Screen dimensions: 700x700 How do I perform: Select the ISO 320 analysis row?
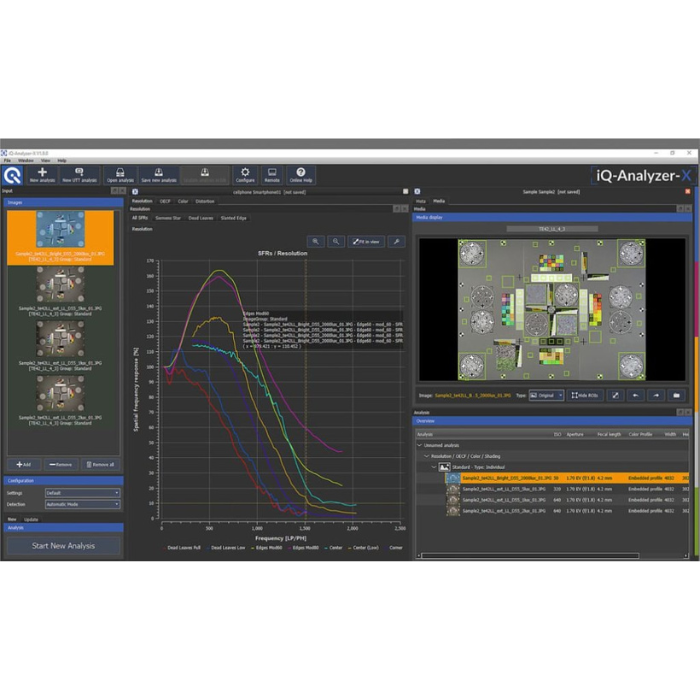[552, 489]
